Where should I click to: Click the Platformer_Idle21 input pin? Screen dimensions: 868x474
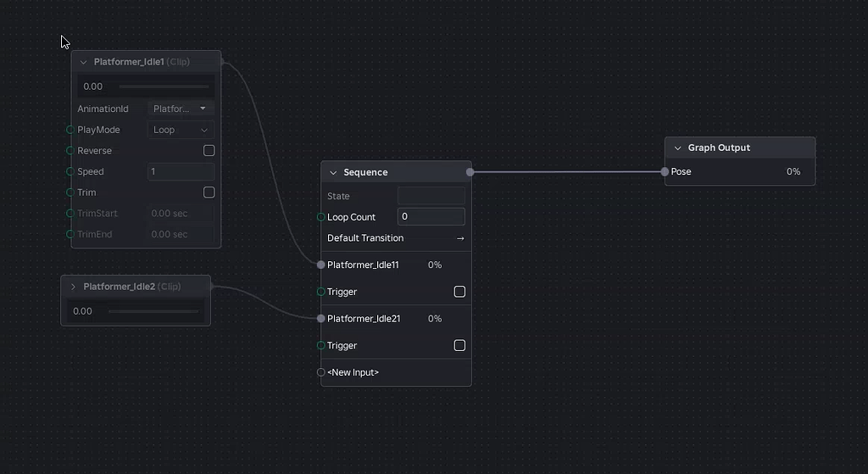coord(321,318)
